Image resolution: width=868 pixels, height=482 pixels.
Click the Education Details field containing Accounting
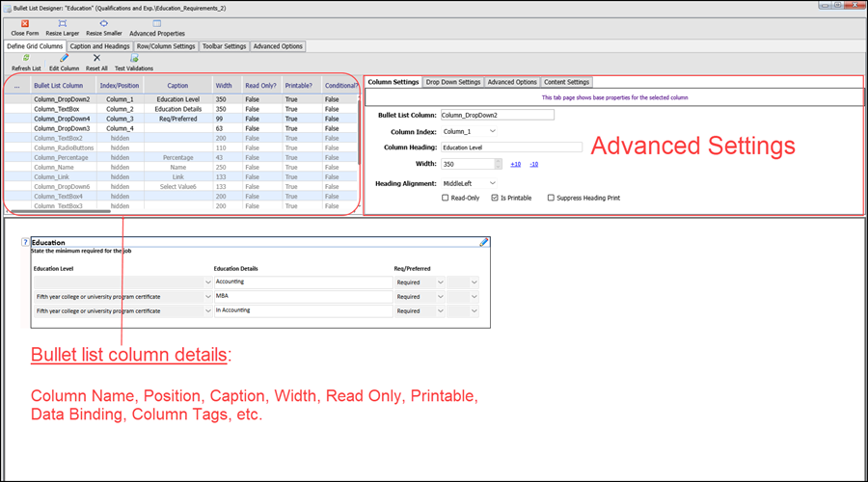click(x=304, y=282)
